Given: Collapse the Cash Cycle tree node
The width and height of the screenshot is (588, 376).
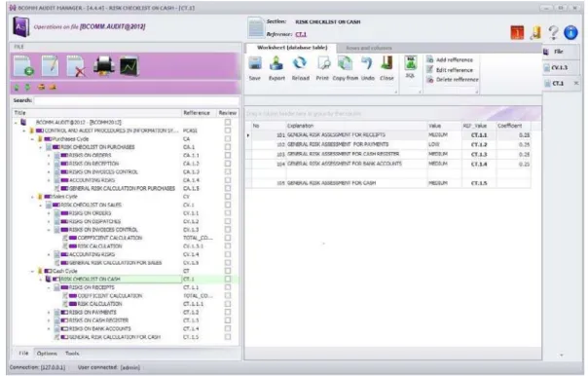Looking at the screenshot, I should 32,271.
